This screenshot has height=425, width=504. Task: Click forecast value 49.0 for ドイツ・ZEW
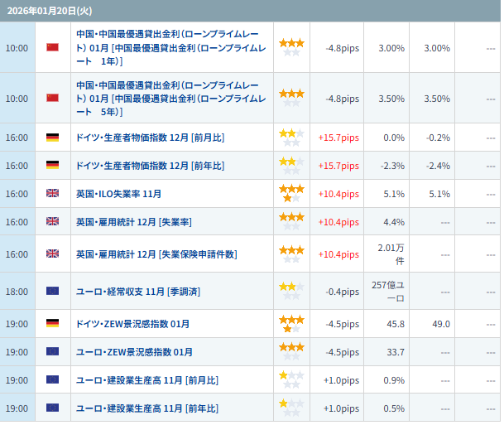click(x=440, y=324)
